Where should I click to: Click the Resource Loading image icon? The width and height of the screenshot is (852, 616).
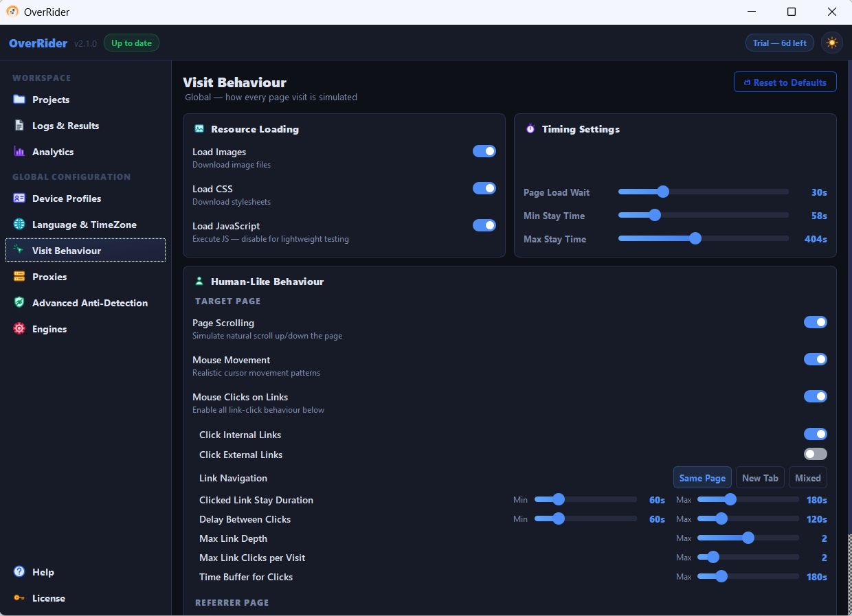tap(199, 128)
